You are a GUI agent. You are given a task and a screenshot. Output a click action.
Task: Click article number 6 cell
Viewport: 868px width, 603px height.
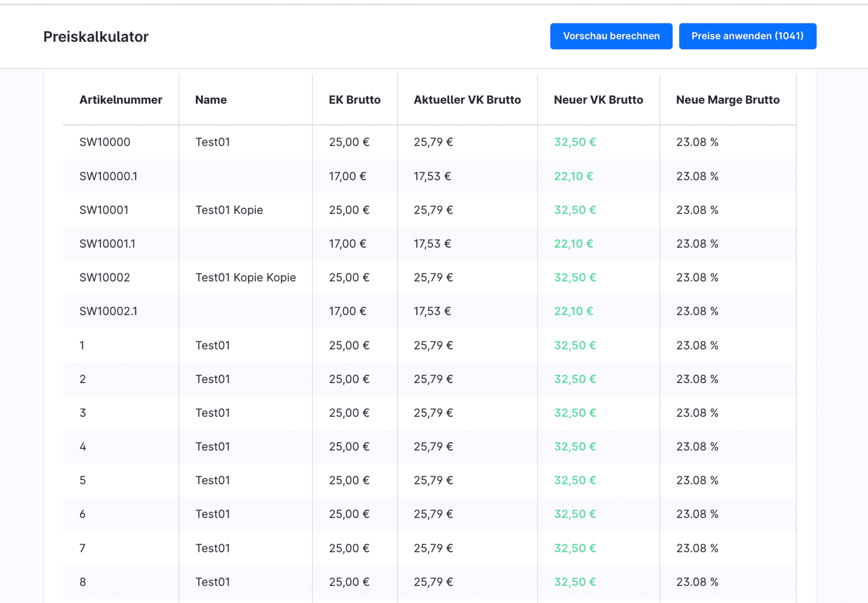tap(83, 514)
